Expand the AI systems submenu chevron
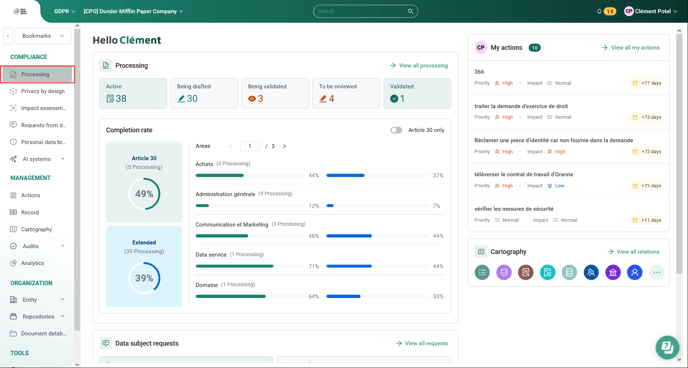Viewport: 688px width, 368px height. pyautogui.click(x=62, y=159)
